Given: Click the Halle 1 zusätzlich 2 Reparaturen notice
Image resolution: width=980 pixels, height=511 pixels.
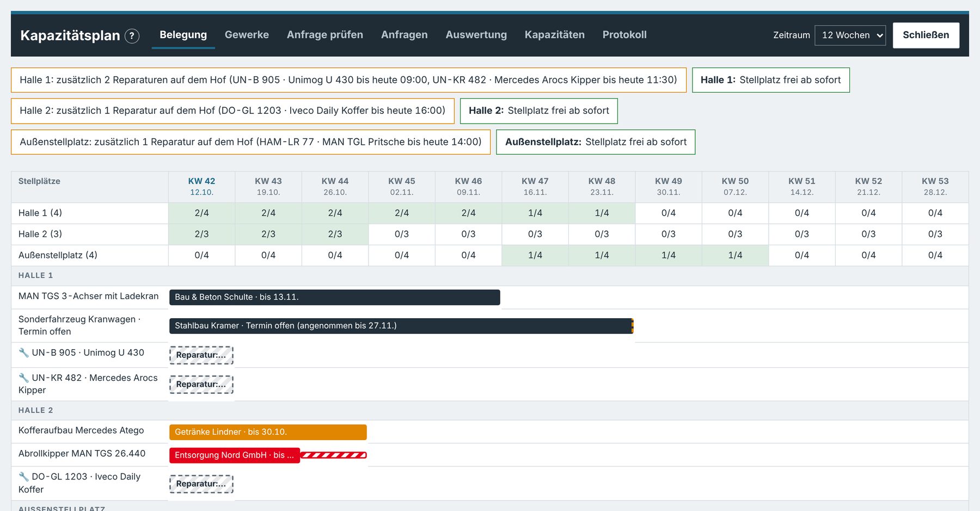Looking at the screenshot, I should pos(348,80).
